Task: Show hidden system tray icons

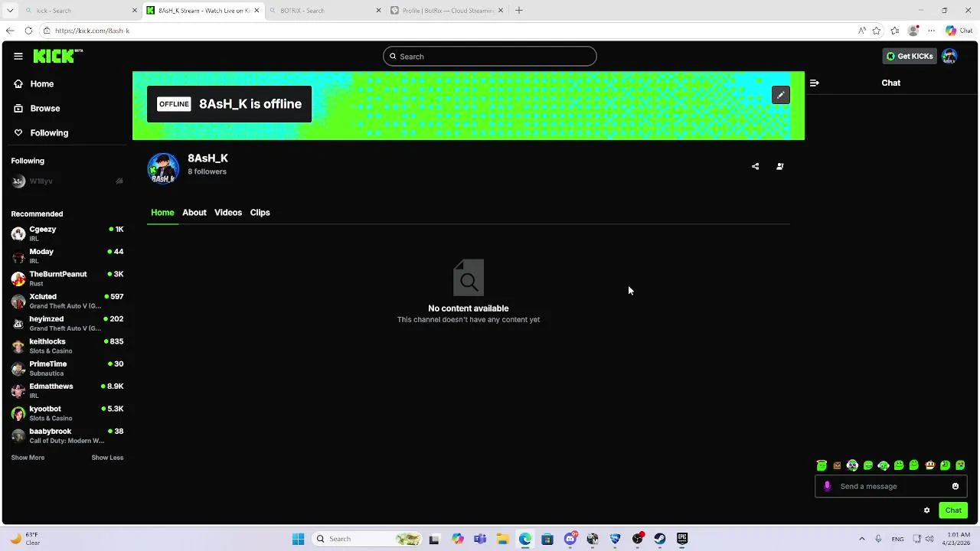Action: point(861,539)
